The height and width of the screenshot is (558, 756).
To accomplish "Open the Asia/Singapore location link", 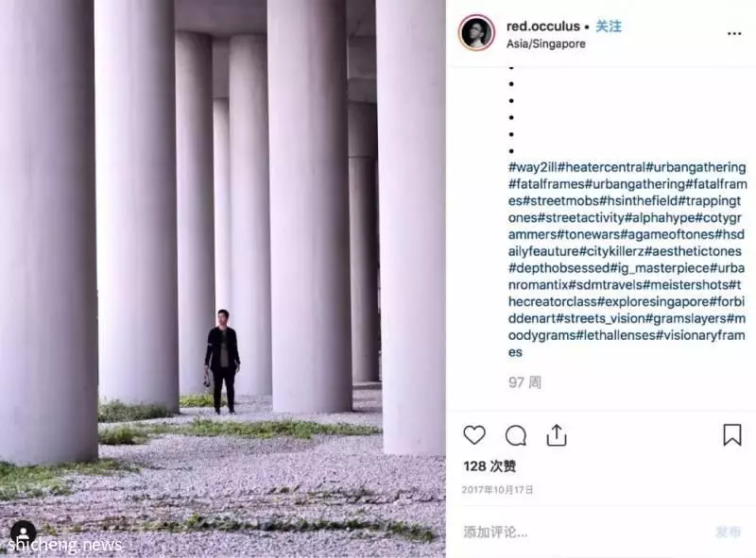I will (x=546, y=43).
